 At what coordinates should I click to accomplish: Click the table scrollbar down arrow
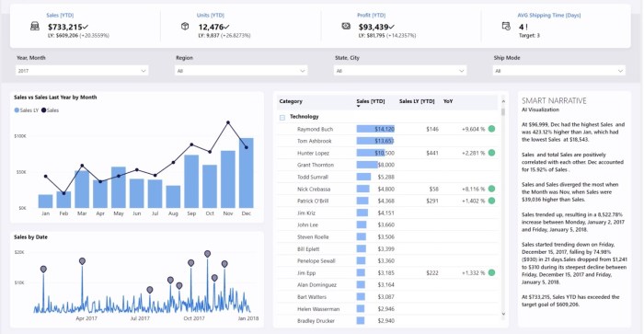503,315
